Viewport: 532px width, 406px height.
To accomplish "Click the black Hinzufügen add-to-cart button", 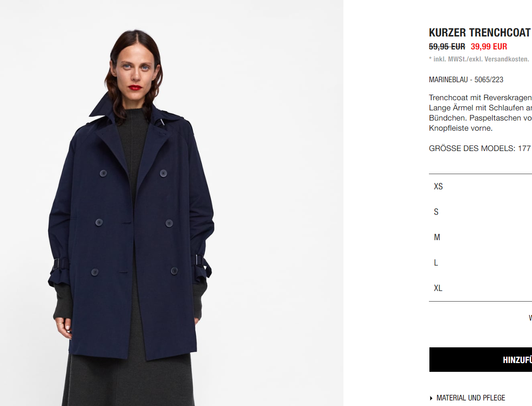I will click(480, 359).
